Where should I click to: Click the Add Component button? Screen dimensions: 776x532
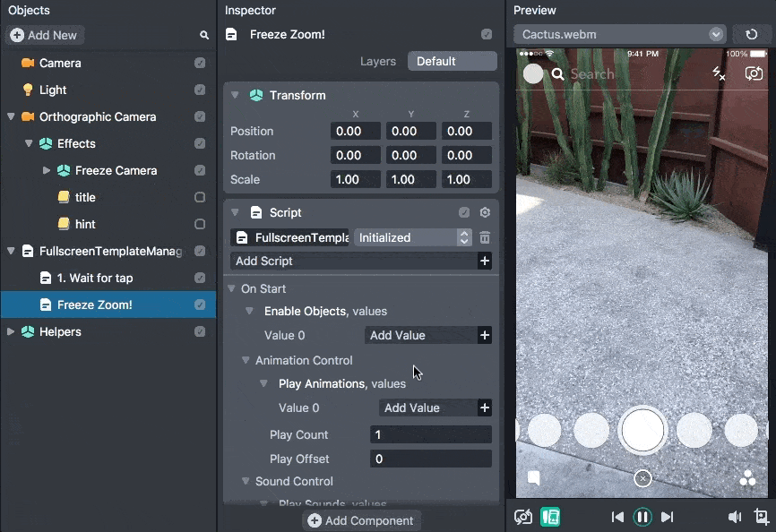(x=361, y=520)
